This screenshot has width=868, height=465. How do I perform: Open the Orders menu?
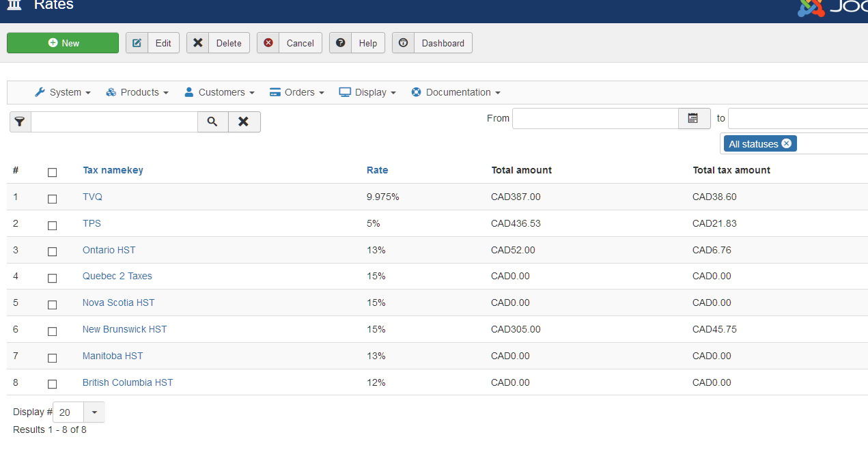[x=296, y=92]
